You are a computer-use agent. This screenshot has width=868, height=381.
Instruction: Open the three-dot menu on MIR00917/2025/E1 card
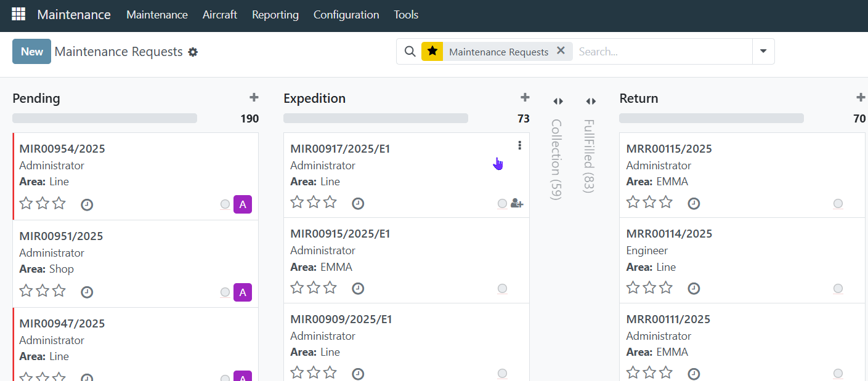(519, 145)
